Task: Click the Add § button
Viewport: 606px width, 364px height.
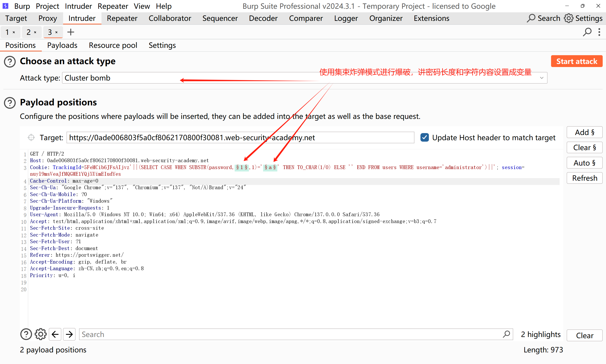Action: click(x=584, y=132)
